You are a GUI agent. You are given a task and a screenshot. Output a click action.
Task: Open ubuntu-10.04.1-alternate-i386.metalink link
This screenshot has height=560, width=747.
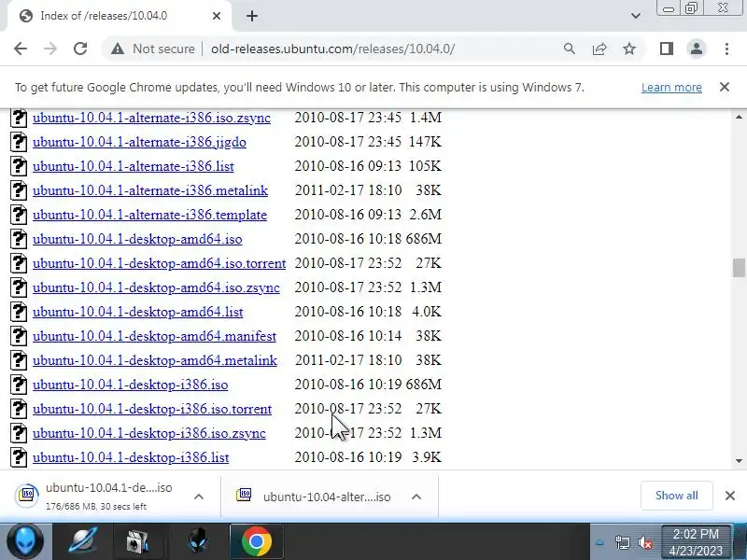pyautogui.click(x=150, y=190)
